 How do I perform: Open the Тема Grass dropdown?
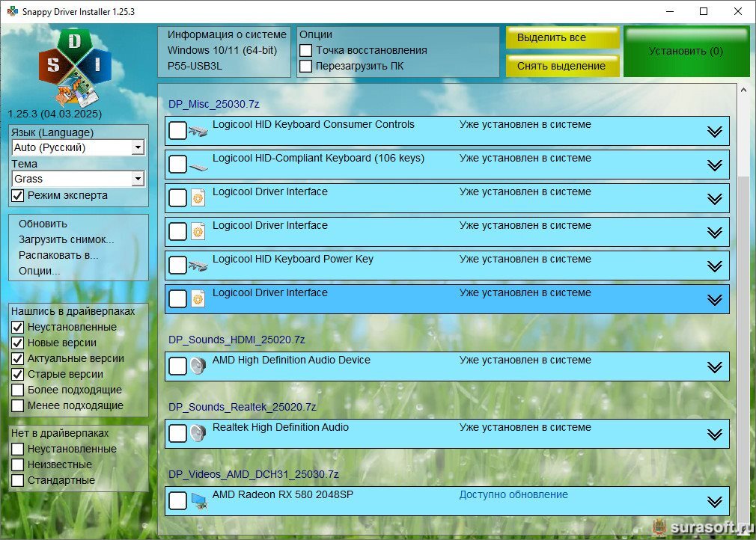coord(78,179)
